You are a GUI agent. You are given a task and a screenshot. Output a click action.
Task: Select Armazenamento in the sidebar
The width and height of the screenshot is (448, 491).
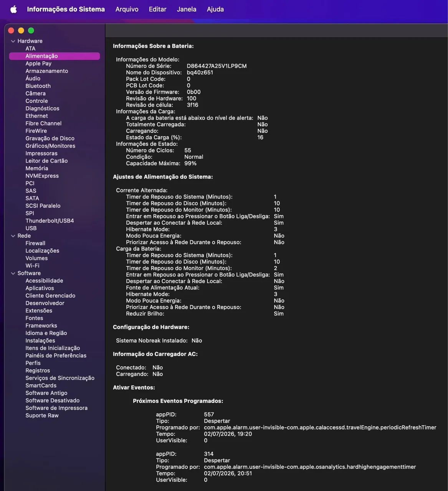point(47,71)
